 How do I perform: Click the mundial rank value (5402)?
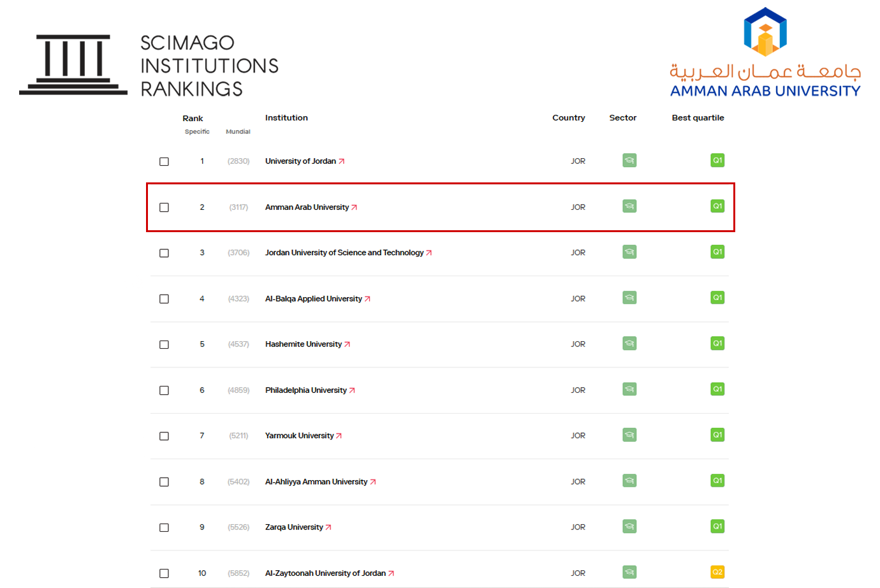pos(238,482)
